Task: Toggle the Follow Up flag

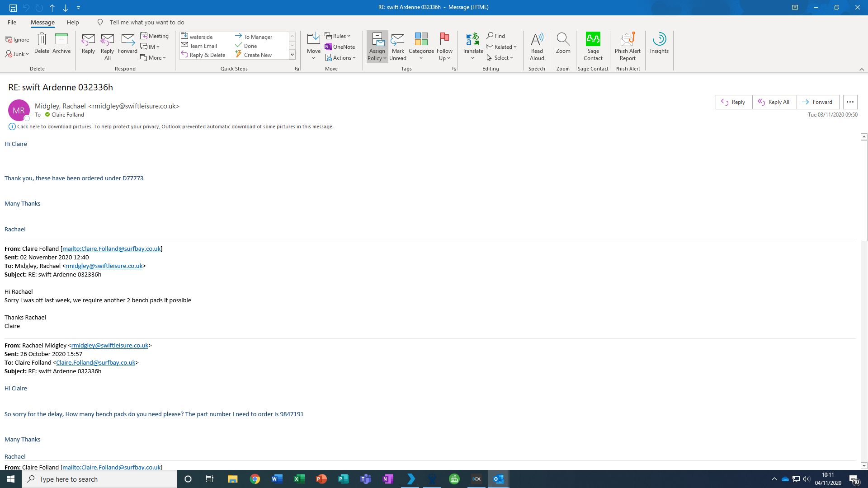Action: point(444,46)
